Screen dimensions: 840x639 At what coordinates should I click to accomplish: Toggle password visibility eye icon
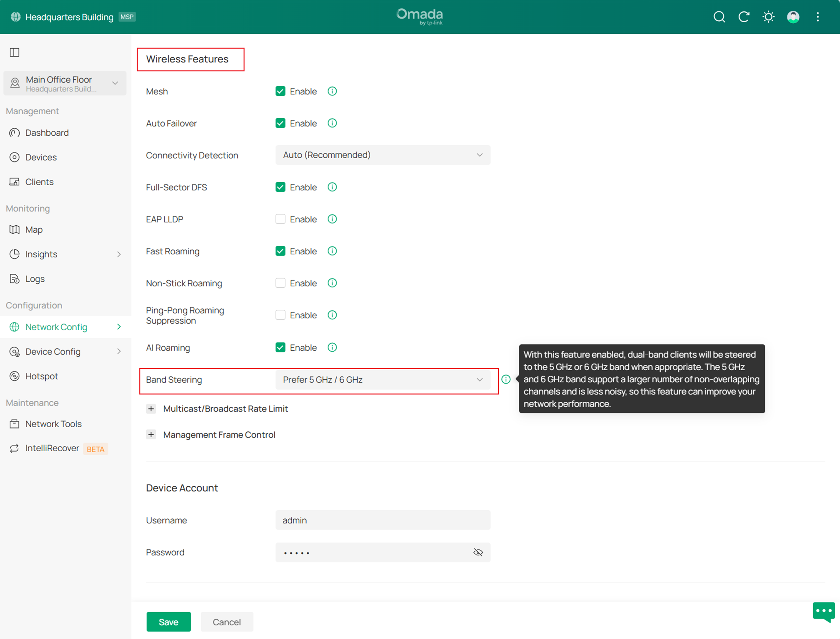[478, 552]
